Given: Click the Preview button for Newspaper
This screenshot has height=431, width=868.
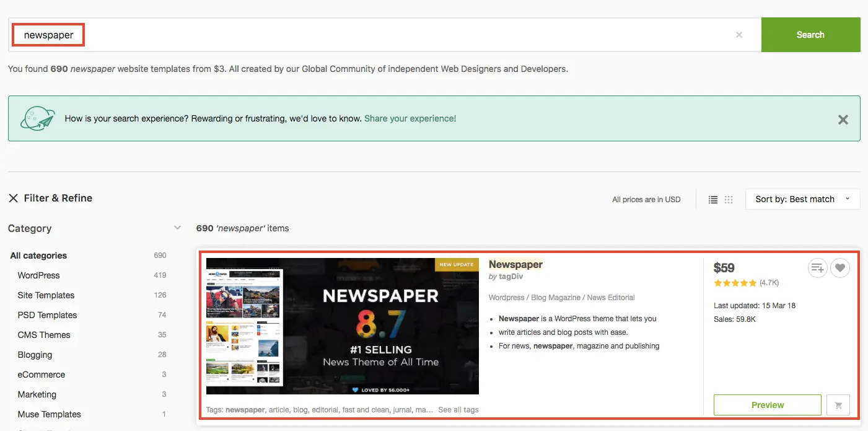Looking at the screenshot, I should 768,405.
